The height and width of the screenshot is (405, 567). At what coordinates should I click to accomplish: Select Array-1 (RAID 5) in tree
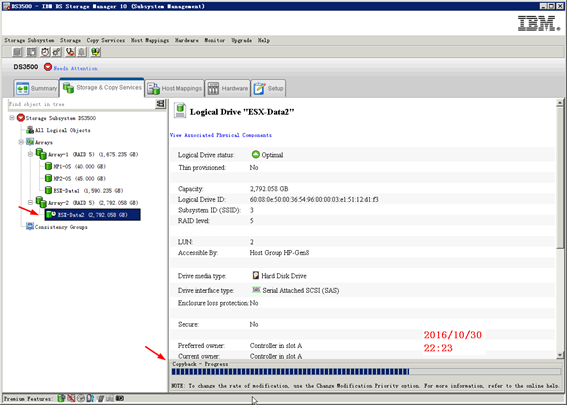pos(93,154)
